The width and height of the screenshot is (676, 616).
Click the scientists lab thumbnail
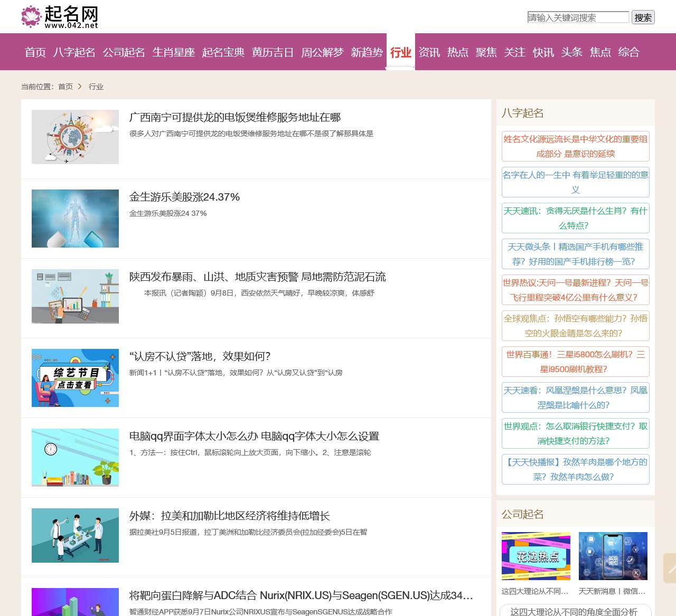click(75, 535)
